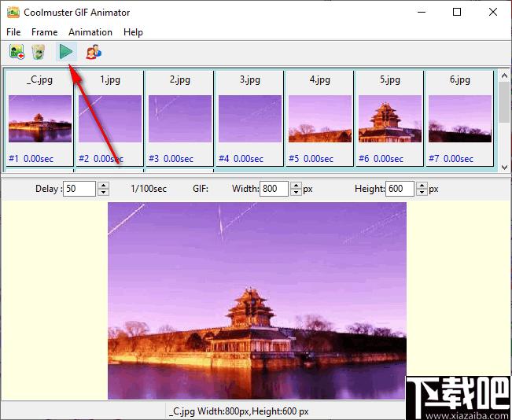Image resolution: width=512 pixels, height=420 pixels.
Task: Click the GIF Height input field
Action: [x=400, y=189]
